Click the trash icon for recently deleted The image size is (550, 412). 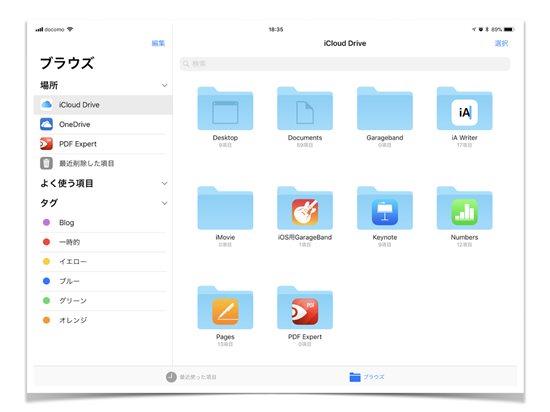tap(46, 163)
